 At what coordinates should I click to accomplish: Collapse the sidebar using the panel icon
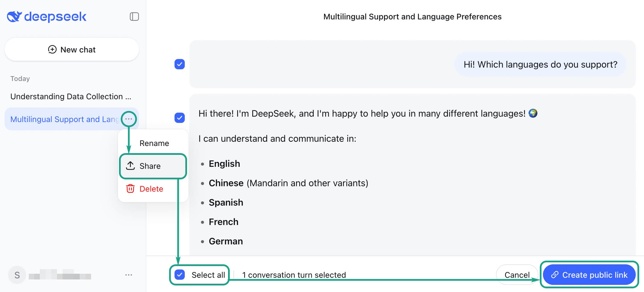[x=134, y=17]
